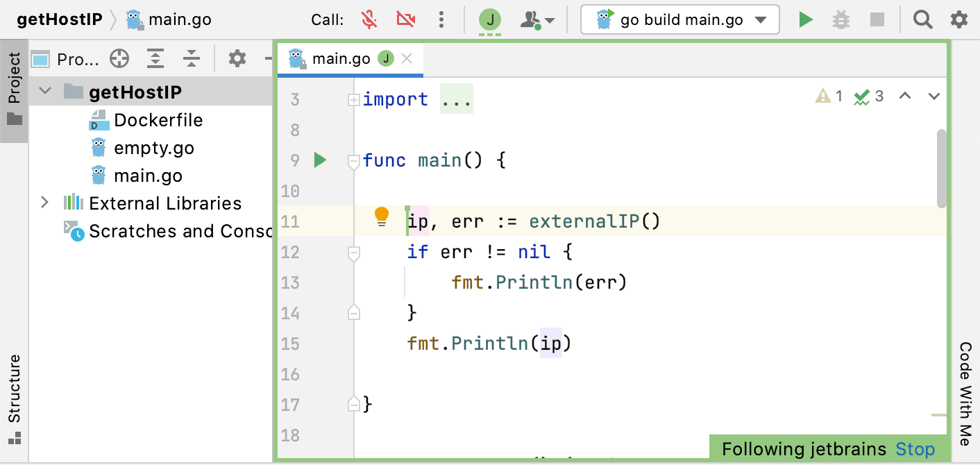Start debugging with the bug icon
The height and width of the screenshot is (465, 980).
point(841,20)
